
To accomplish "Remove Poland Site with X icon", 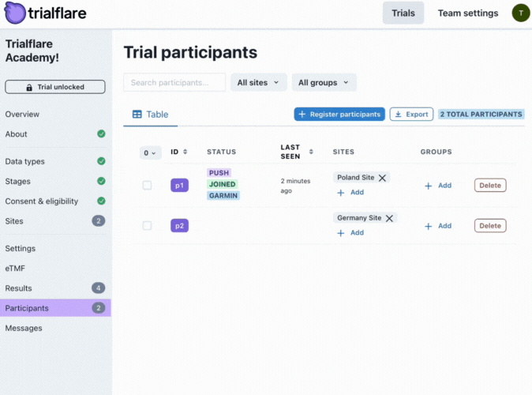I will pyautogui.click(x=382, y=179).
